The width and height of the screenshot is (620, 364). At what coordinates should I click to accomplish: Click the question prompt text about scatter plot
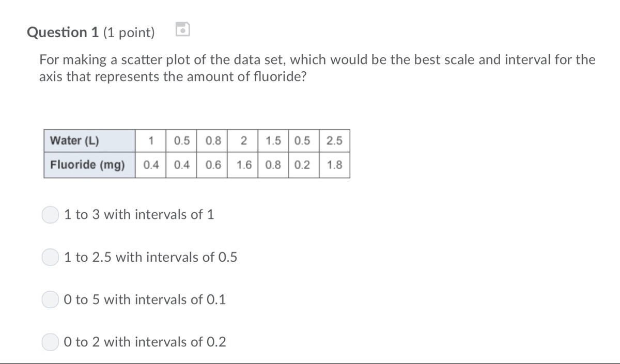click(317, 69)
